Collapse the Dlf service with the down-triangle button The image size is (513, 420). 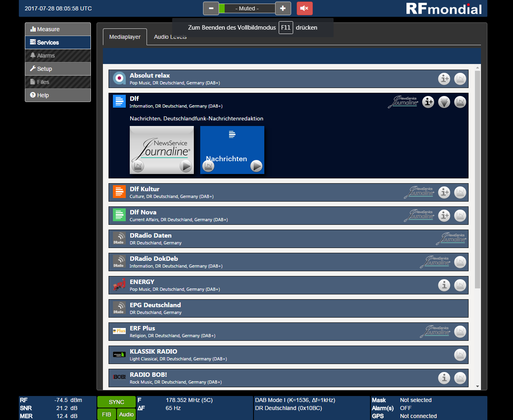click(x=444, y=102)
